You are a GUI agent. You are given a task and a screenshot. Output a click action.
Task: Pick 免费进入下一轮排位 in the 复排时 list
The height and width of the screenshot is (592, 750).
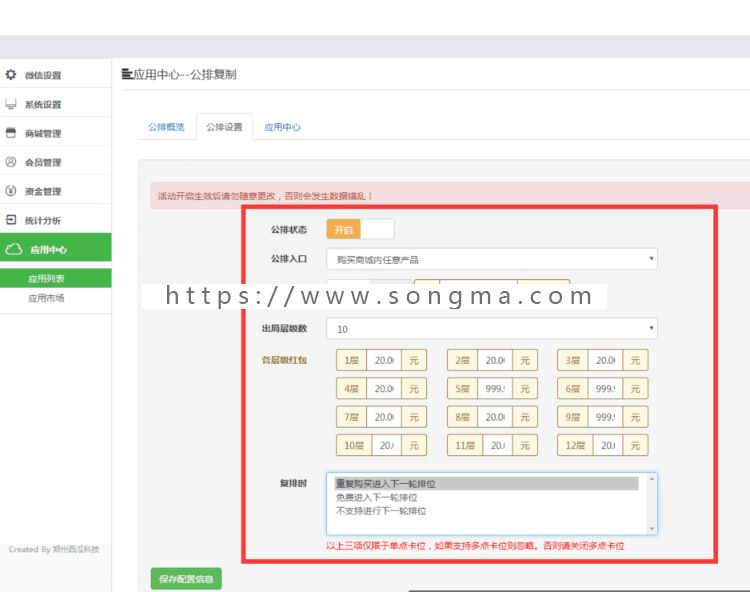(376, 497)
